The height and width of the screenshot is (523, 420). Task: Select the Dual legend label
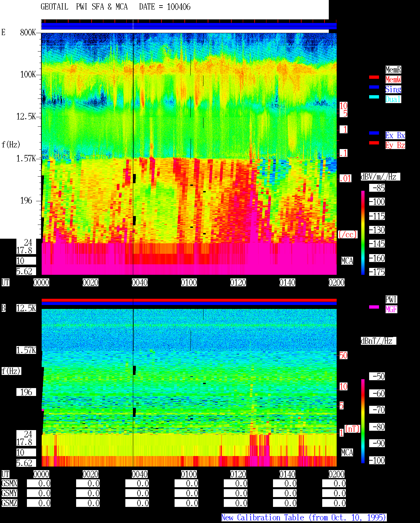point(393,99)
